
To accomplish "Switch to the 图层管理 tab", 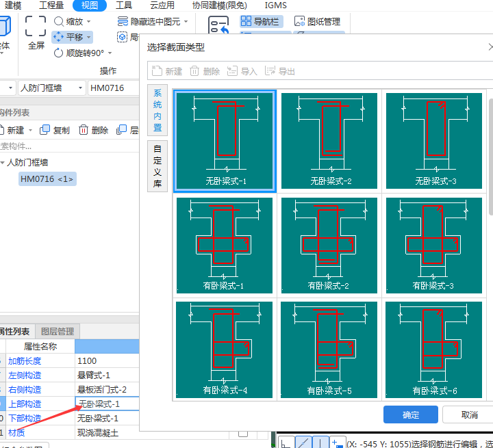I will [x=58, y=331].
